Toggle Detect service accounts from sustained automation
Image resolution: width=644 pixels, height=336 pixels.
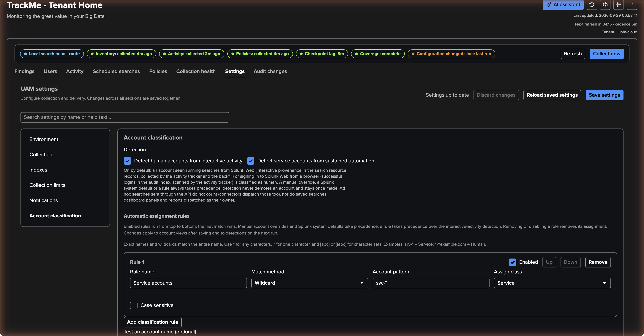(x=250, y=161)
